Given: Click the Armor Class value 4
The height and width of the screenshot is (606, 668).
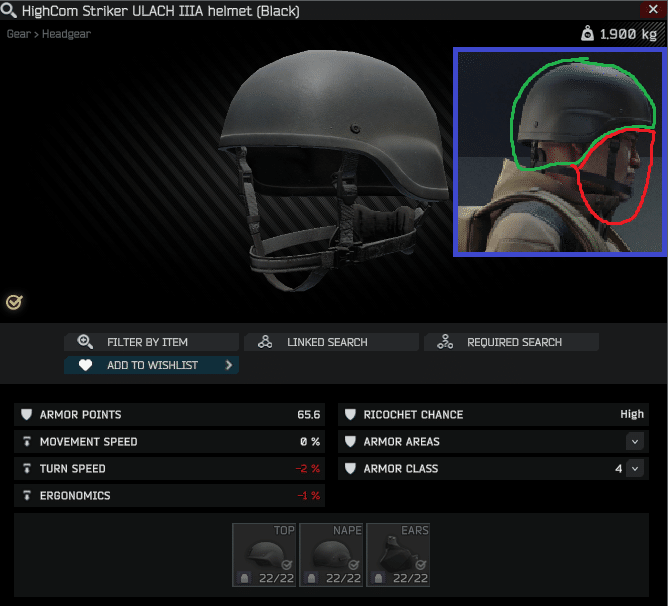Looking at the screenshot, I should coord(619,469).
